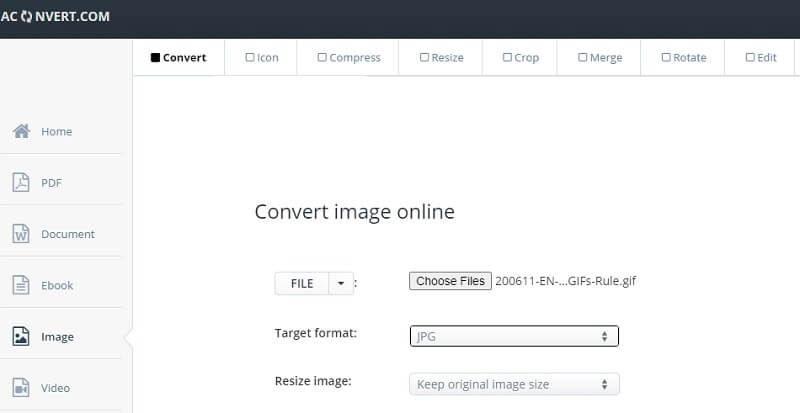The width and height of the screenshot is (800, 413).
Task: Click the selected GIF file name text
Action: pyautogui.click(x=565, y=281)
